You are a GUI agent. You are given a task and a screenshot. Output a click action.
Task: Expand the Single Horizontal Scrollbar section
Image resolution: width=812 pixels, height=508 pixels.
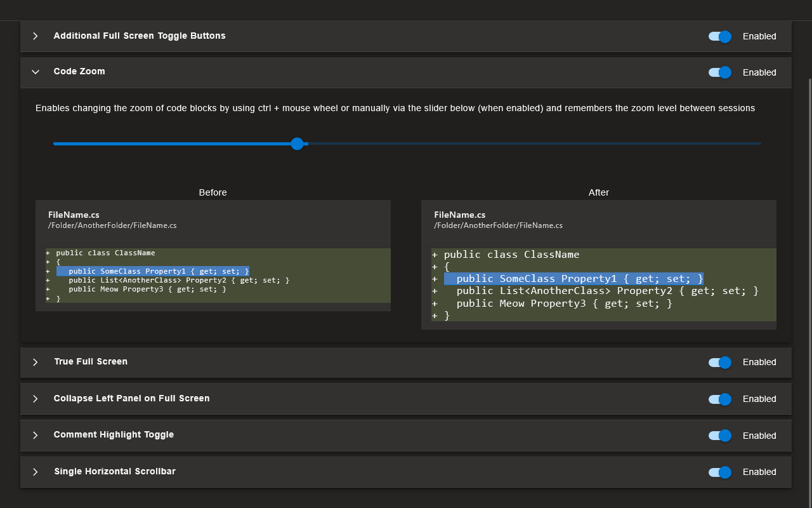point(36,472)
